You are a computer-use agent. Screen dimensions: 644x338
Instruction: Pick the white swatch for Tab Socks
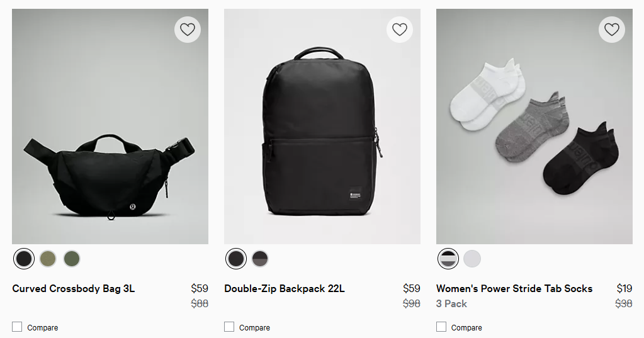472,259
